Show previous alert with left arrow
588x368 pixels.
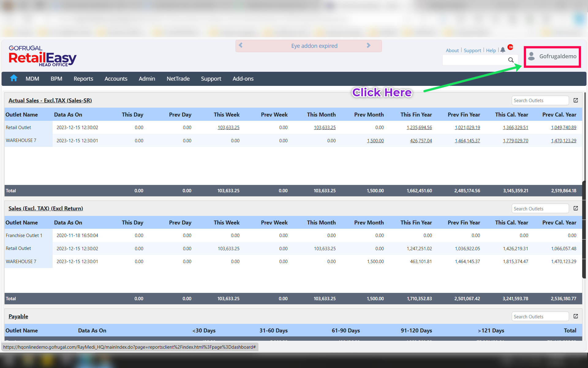click(x=241, y=45)
